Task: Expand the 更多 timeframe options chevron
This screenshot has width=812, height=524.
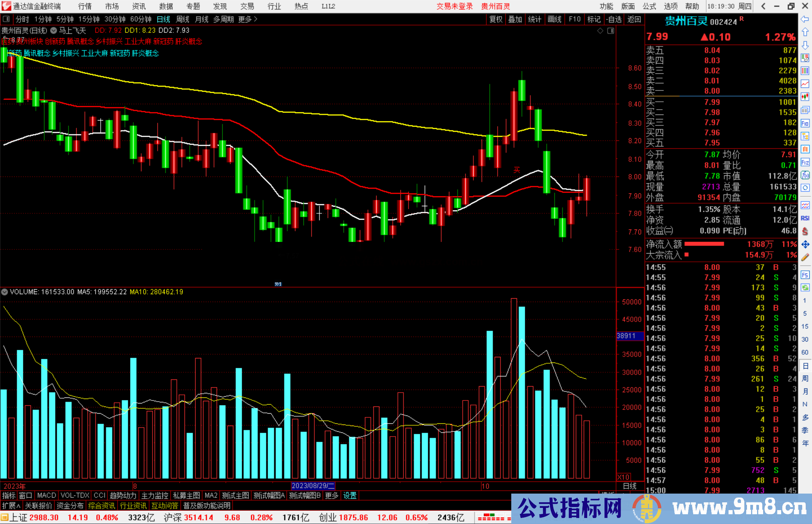Action: (x=256, y=19)
